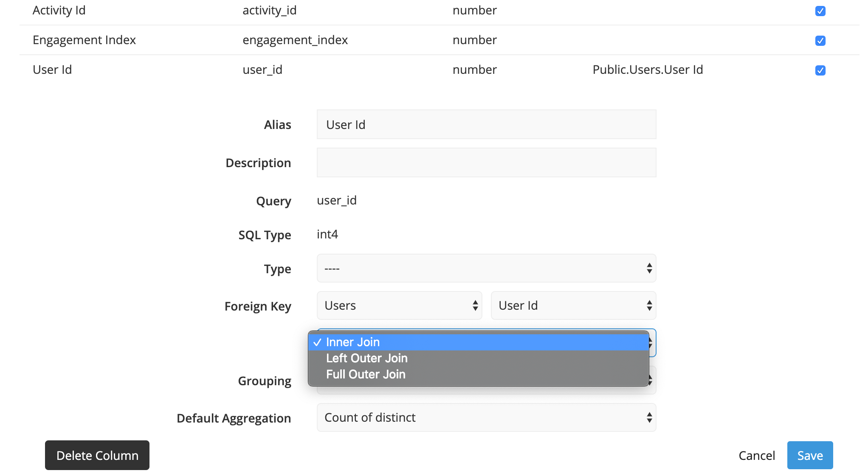Screen dimensions: 868x476
Task: Choose Left Outer Join option
Action: [479, 358]
